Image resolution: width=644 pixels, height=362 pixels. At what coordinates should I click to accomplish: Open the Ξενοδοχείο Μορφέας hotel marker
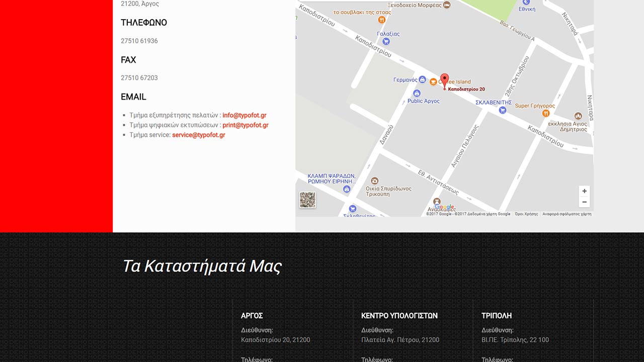pyautogui.click(x=447, y=5)
